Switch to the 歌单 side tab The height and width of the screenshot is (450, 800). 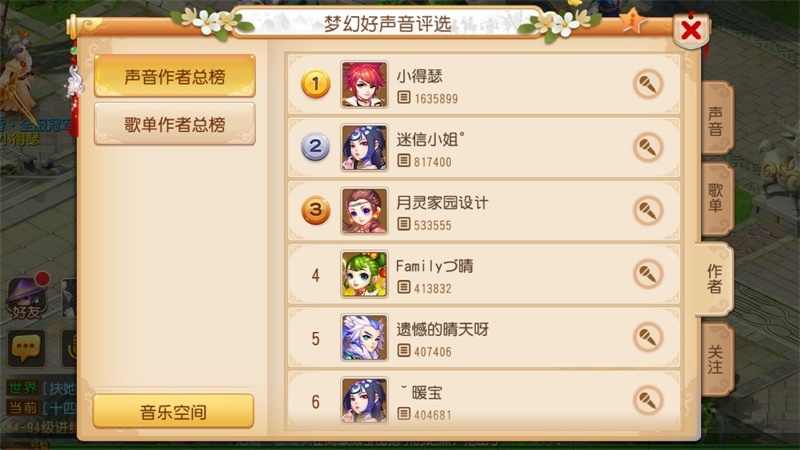point(716,198)
